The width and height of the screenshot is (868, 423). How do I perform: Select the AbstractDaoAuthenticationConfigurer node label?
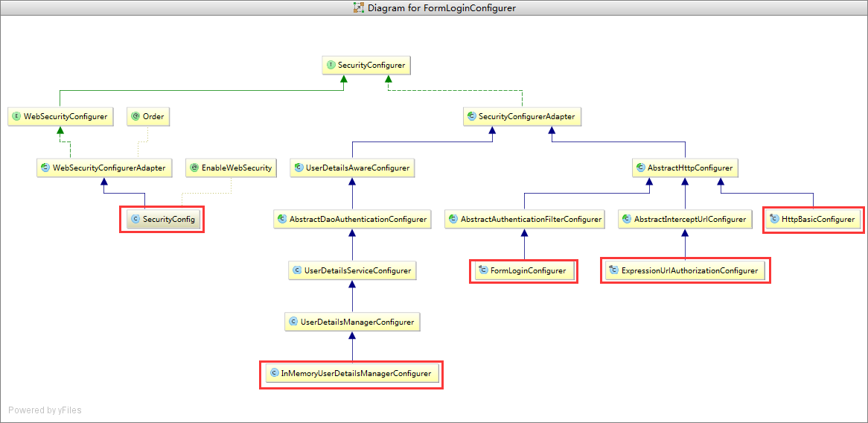[358, 219]
